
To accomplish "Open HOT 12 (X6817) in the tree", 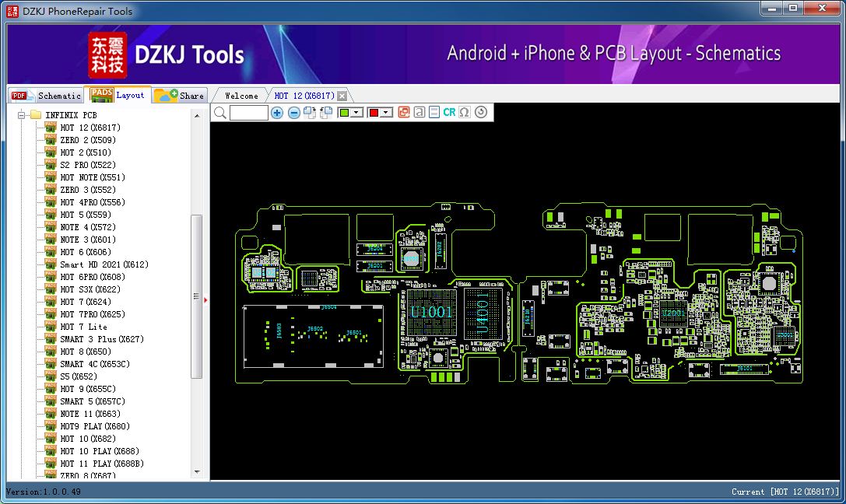I will (90, 128).
